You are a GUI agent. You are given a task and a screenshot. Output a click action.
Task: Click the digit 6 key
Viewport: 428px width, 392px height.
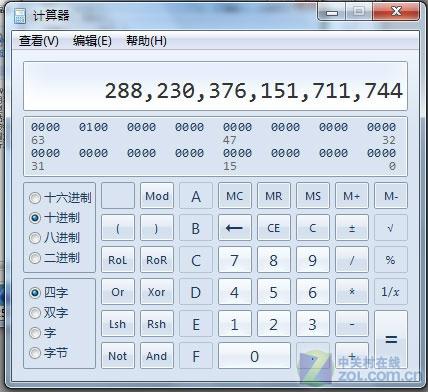click(x=313, y=292)
